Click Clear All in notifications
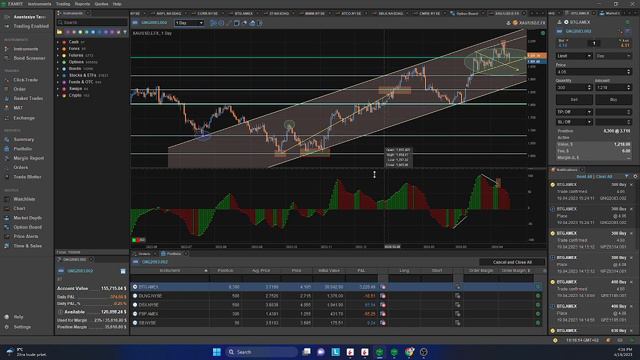640x360 pixels. 604,177
